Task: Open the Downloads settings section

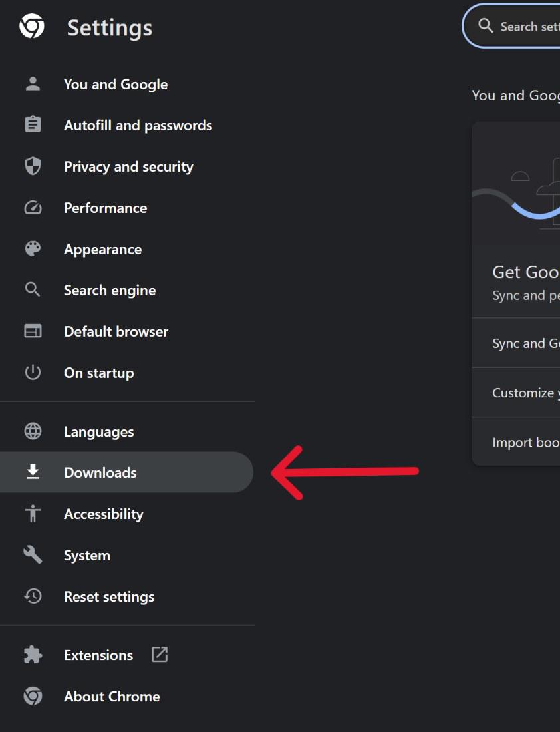Action: (100, 472)
